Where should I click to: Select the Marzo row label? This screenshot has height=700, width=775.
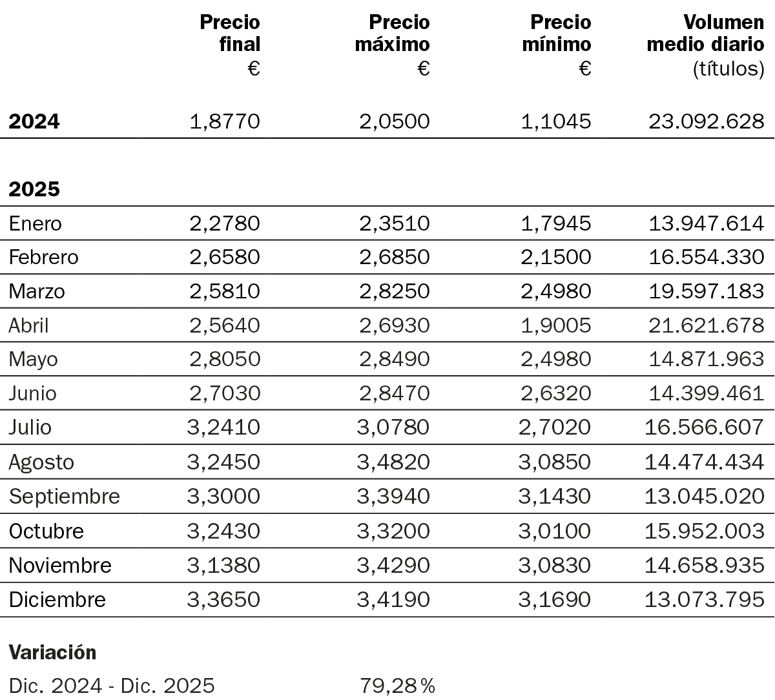click(x=37, y=291)
